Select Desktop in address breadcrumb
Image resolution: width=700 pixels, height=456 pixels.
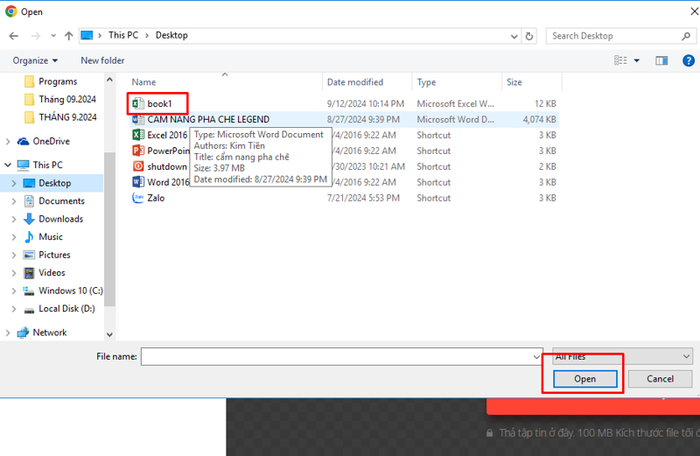(x=171, y=35)
